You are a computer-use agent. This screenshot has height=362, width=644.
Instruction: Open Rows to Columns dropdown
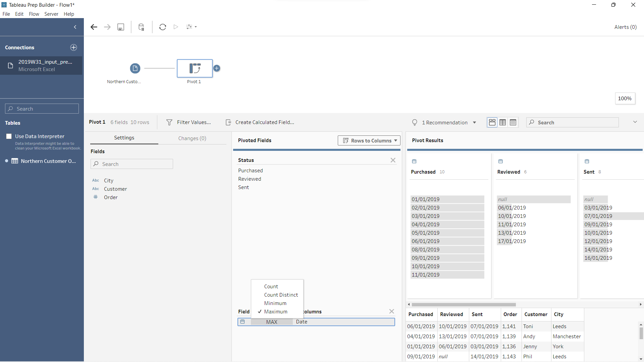369,141
